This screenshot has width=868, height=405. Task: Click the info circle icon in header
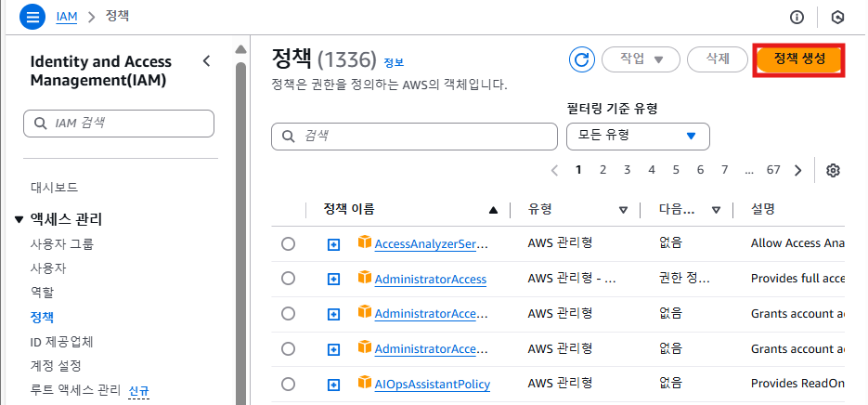[797, 17]
